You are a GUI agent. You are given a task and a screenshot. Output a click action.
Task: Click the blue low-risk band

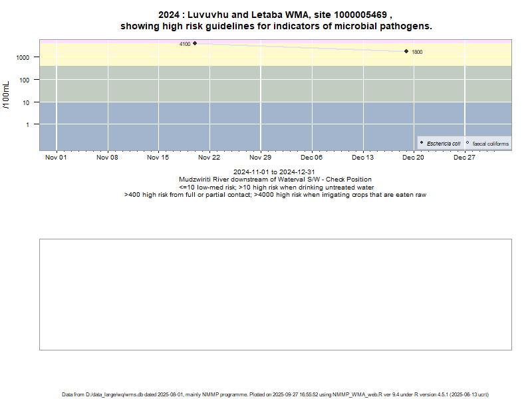coord(266,126)
